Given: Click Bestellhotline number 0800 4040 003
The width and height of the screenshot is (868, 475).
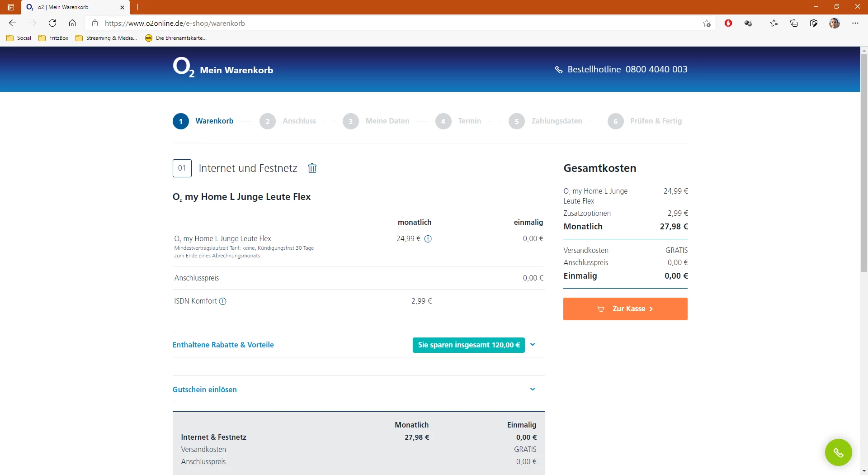Looking at the screenshot, I should [656, 70].
